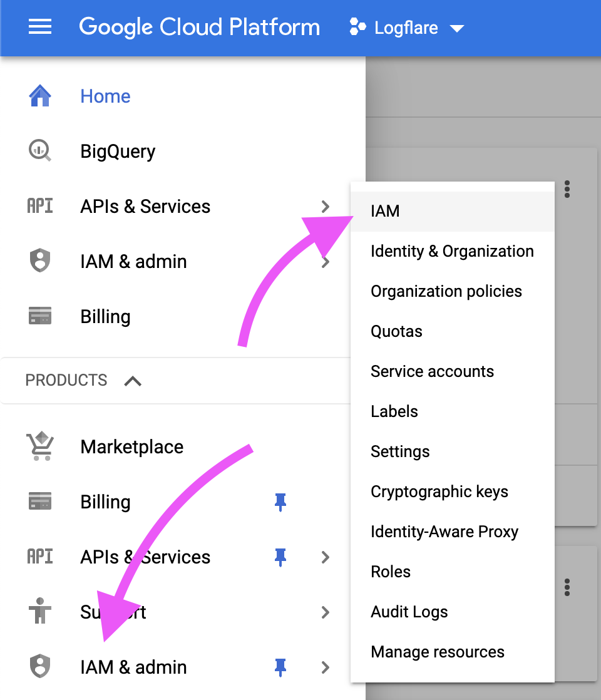Click the top Billing card icon

40,316
